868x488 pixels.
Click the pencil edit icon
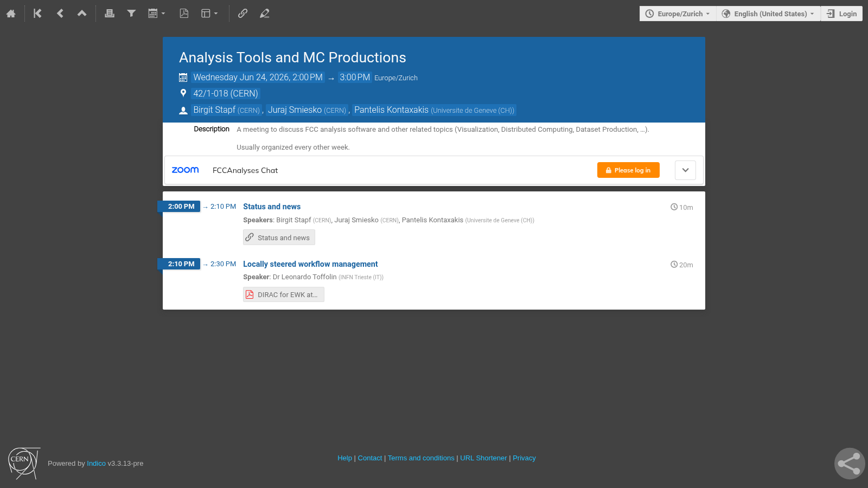264,14
